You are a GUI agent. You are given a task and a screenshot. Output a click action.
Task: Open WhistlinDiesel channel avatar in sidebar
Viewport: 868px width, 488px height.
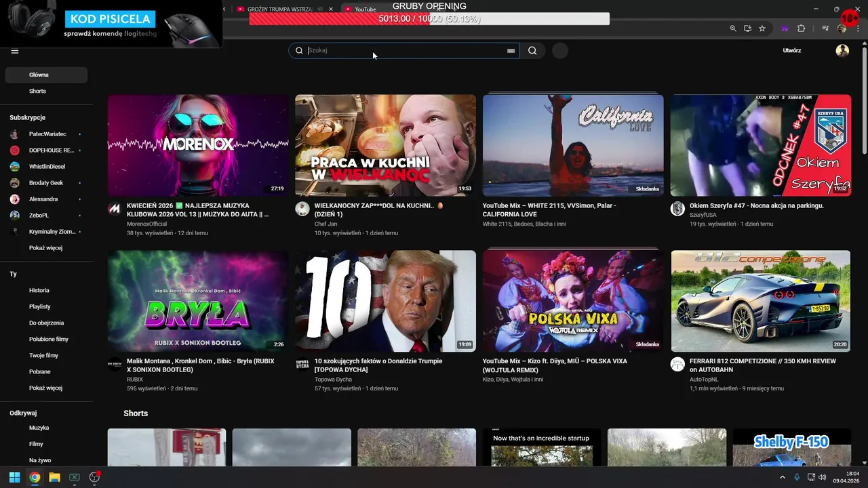pyautogui.click(x=15, y=167)
